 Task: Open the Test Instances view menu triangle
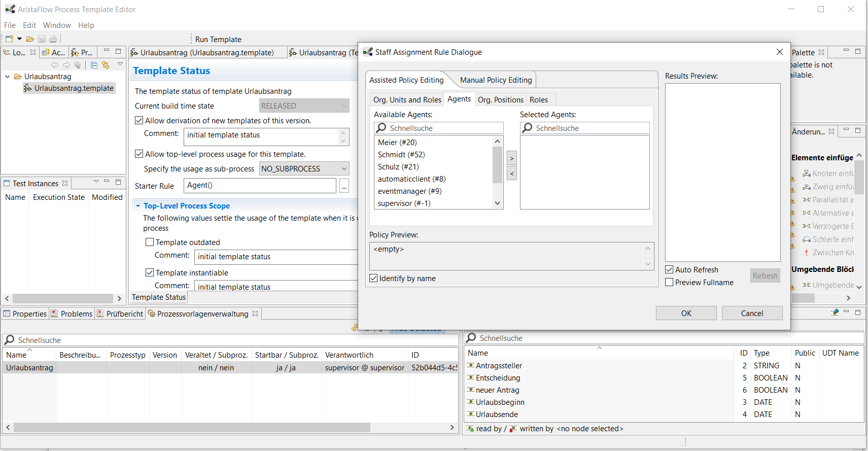(96, 182)
